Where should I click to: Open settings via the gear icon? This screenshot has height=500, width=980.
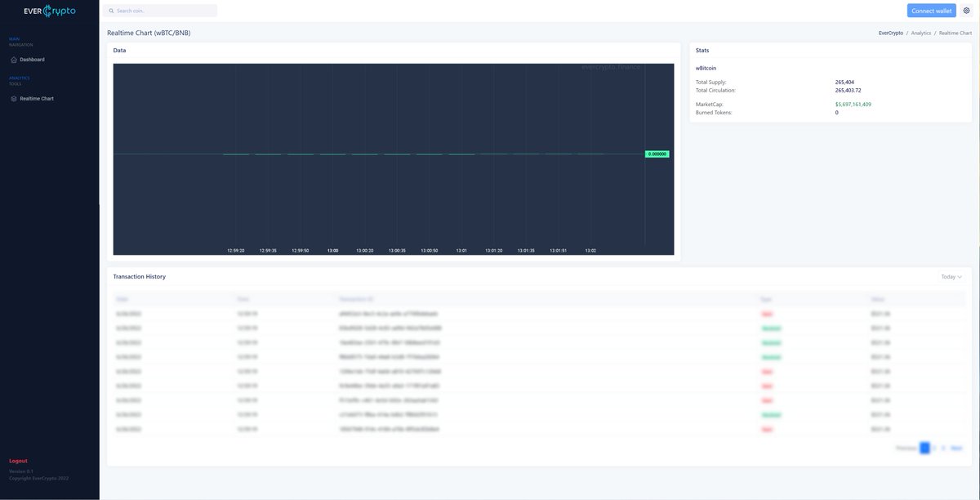point(966,11)
